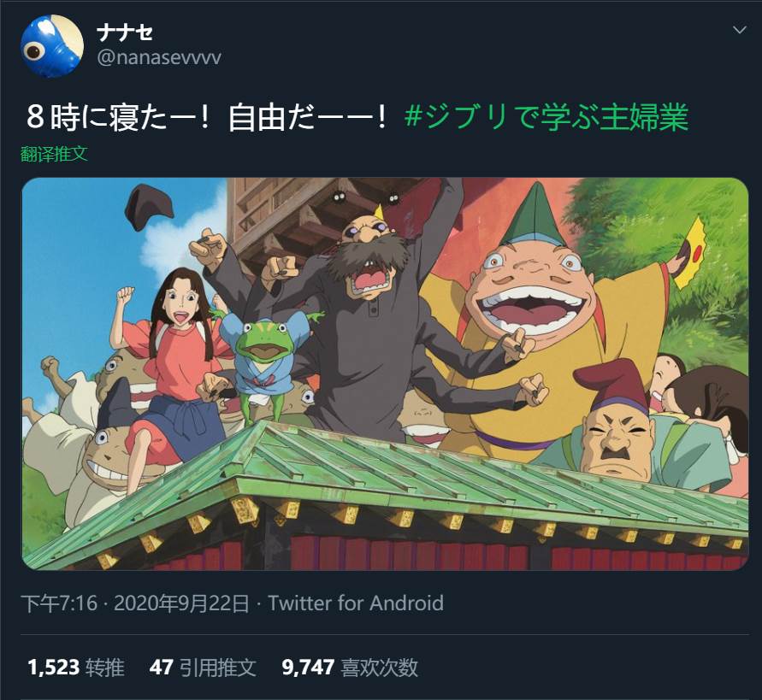762x700 pixels.
Task: Click the flying dark hat in the image
Action: click(x=148, y=207)
